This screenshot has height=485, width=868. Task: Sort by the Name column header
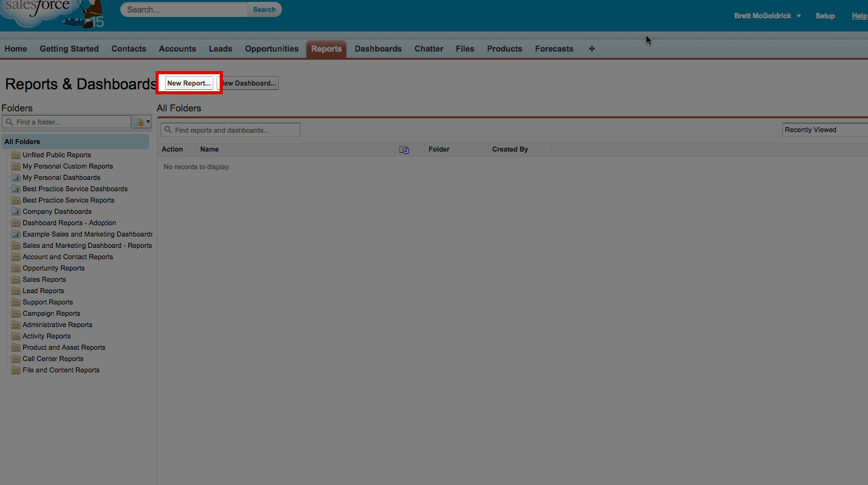point(210,150)
